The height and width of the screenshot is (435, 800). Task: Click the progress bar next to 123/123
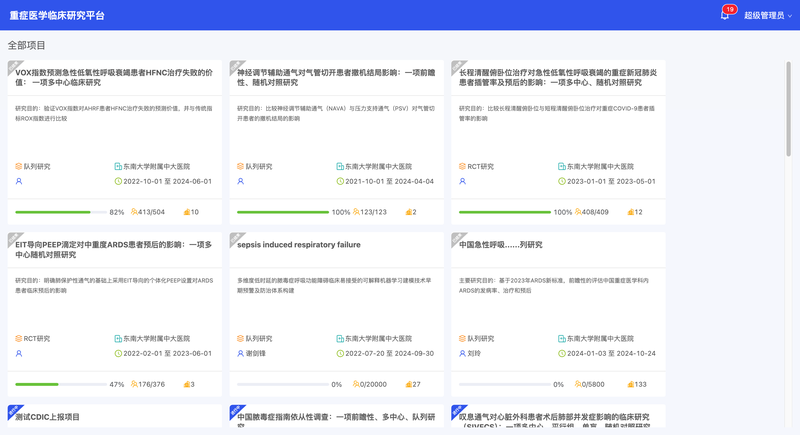click(283, 212)
